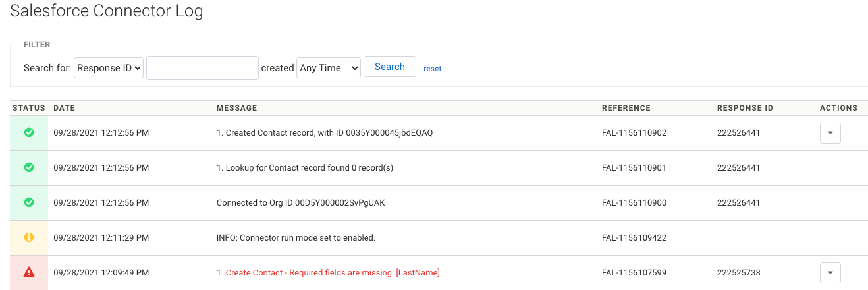
Task: Open actions dropdown for Required fields missing row
Action: [830, 272]
